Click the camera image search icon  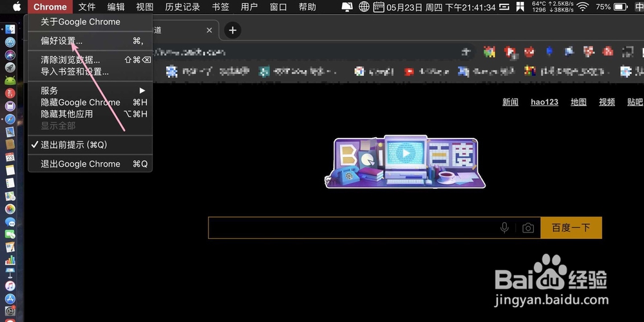pos(528,228)
